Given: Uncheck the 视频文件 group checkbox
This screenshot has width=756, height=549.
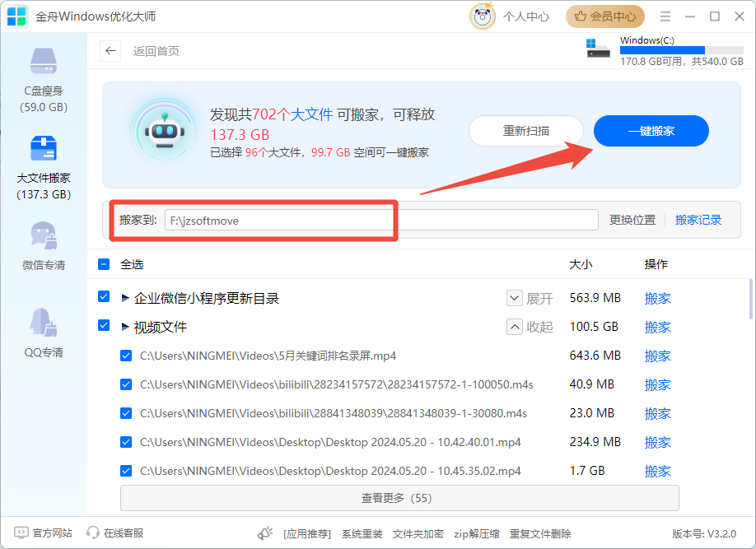Looking at the screenshot, I should point(104,325).
